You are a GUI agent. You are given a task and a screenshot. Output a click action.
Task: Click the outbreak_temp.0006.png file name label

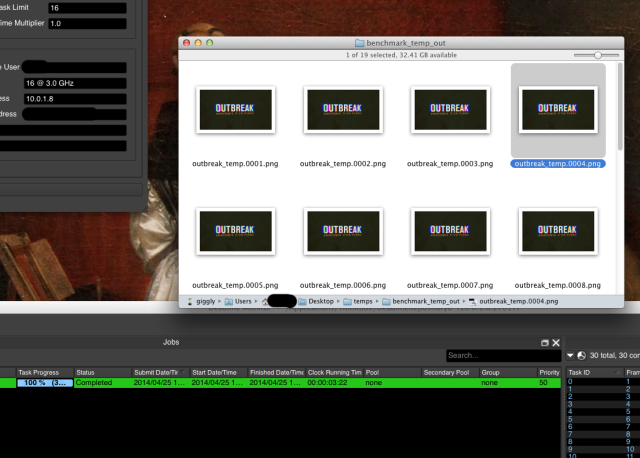point(343,285)
